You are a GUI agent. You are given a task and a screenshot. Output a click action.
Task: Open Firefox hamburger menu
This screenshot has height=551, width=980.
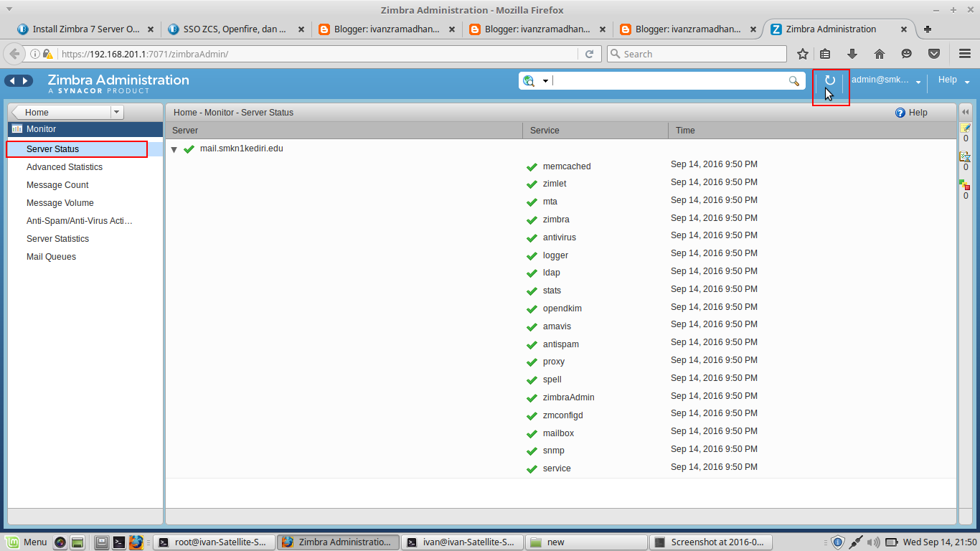965,54
